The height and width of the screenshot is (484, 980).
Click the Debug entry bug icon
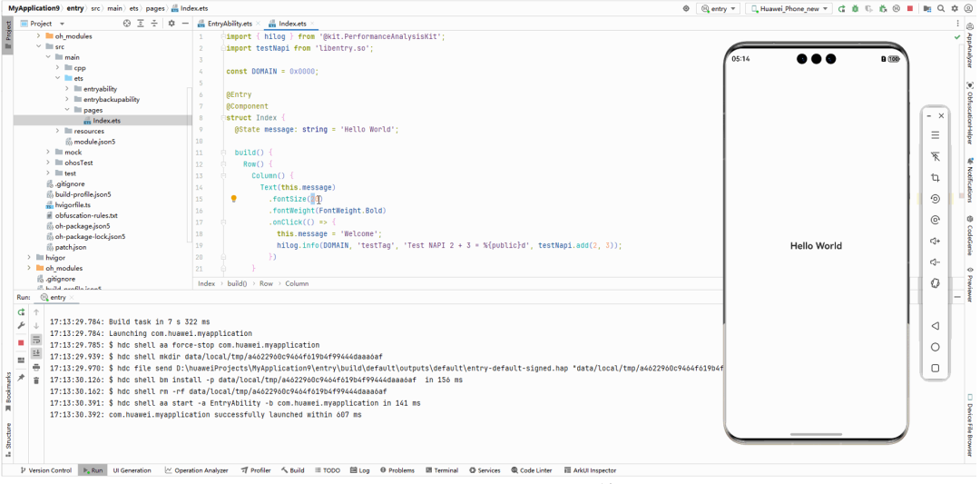855,8
